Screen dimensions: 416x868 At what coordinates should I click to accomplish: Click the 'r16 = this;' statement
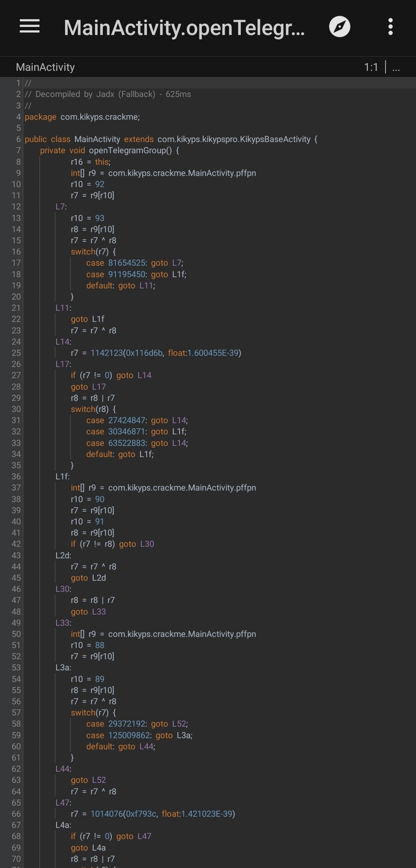[x=91, y=162]
